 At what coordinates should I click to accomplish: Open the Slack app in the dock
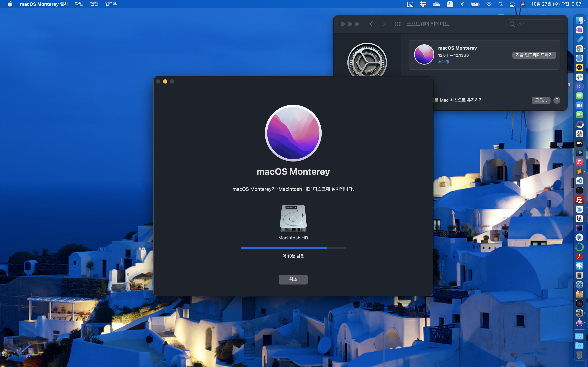[579, 77]
